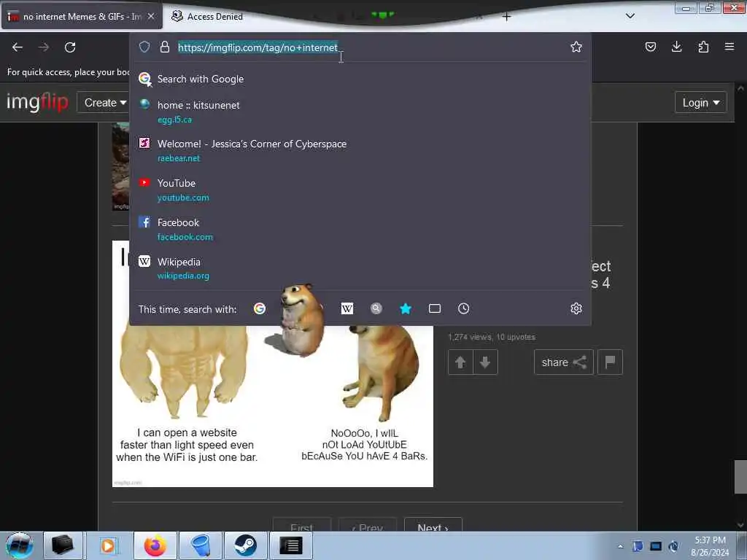Screen dimensions: 747x560
Task: Open the black notes app taskbar icon
Action: click(291, 545)
